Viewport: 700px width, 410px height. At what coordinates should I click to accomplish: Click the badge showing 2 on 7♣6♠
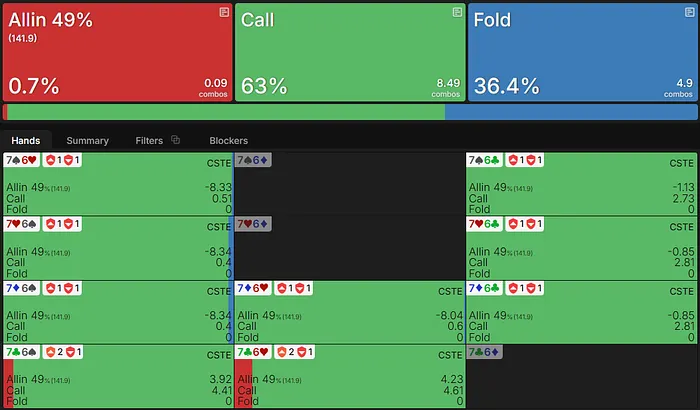tap(50, 352)
